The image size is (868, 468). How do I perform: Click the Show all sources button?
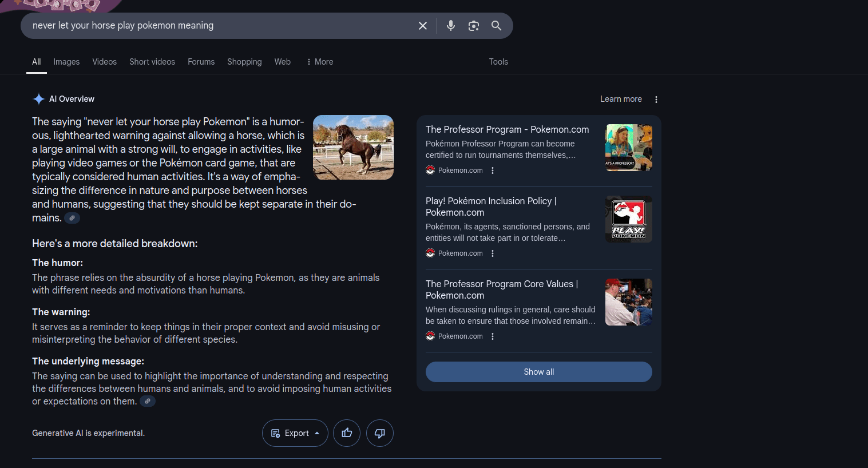pos(539,372)
